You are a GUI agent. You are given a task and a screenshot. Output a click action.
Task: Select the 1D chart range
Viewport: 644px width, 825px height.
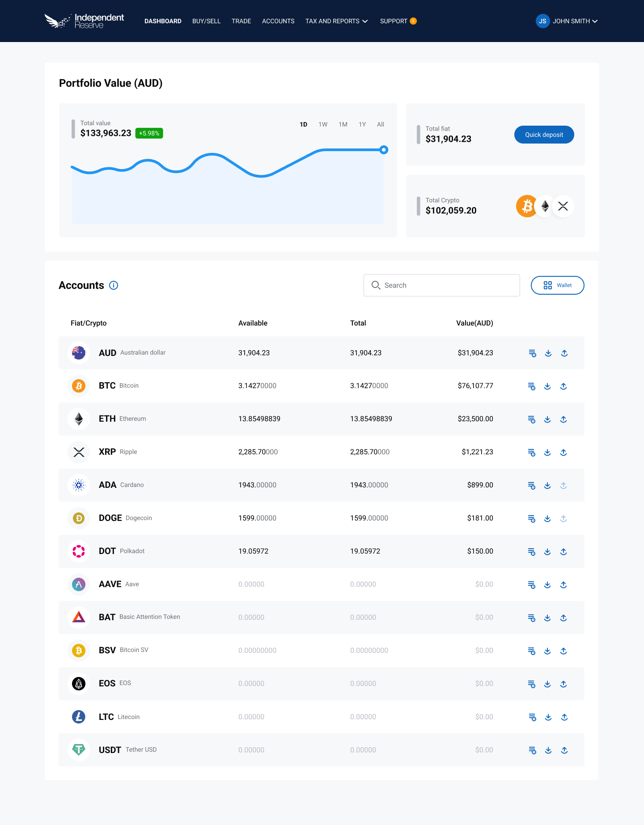[x=303, y=124]
